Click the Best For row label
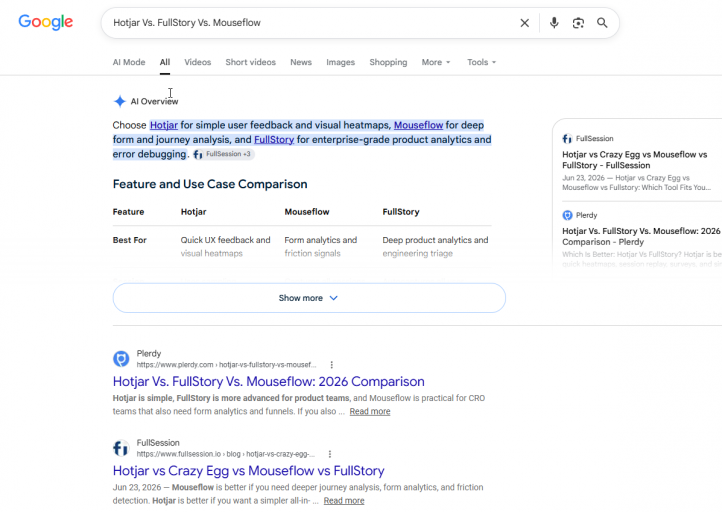Image resolution: width=722 pixels, height=512 pixels. (x=130, y=240)
